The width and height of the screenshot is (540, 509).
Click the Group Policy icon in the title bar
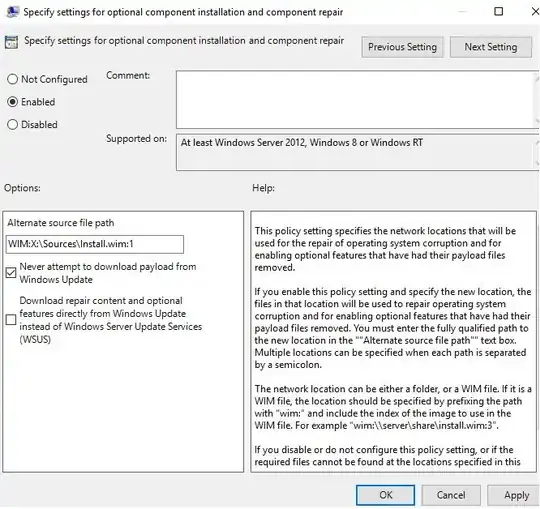coord(12,12)
